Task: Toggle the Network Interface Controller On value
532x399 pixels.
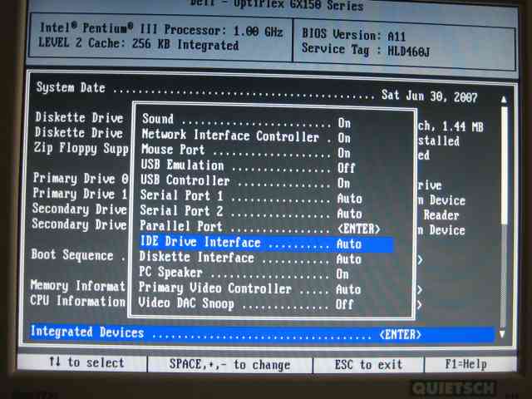Action: [344, 138]
